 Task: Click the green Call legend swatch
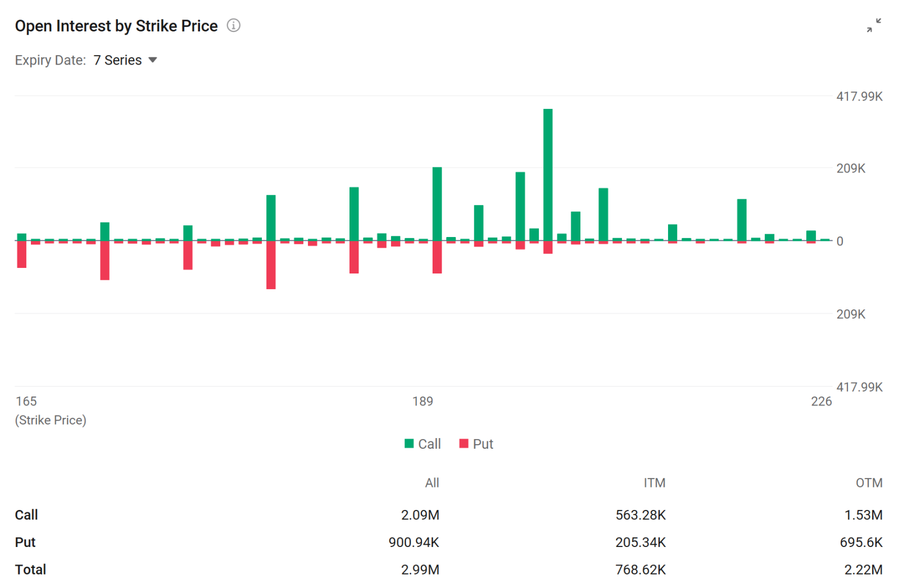(x=409, y=444)
